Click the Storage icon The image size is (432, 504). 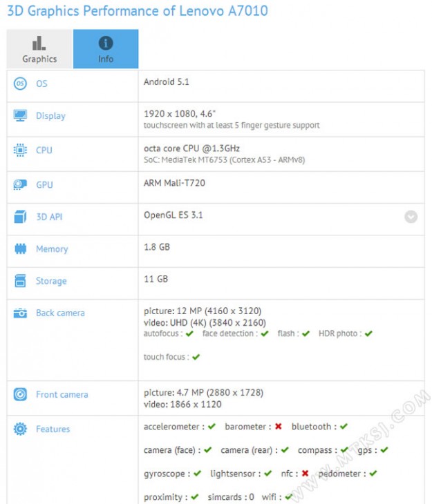click(20, 281)
